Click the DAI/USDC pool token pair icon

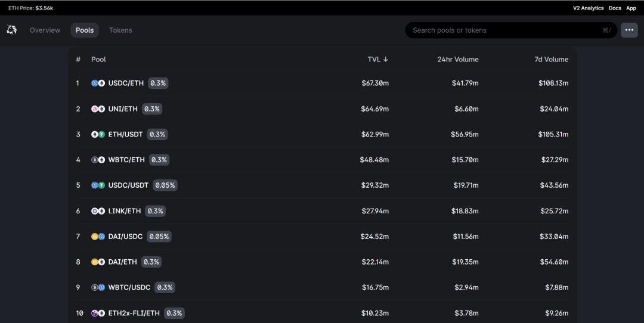(98, 237)
